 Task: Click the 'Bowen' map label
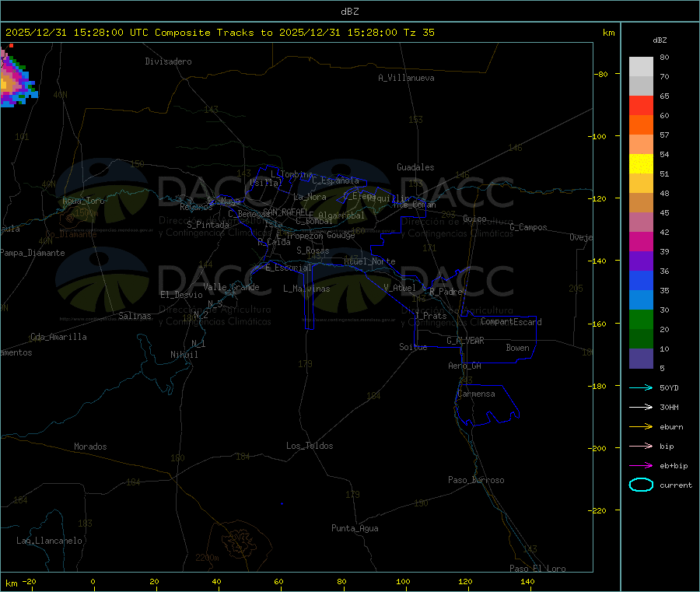pos(518,347)
